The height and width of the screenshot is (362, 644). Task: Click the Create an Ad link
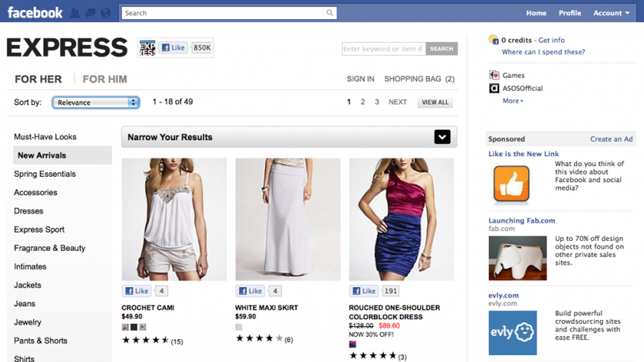pyautogui.click(x=611, y=139)
